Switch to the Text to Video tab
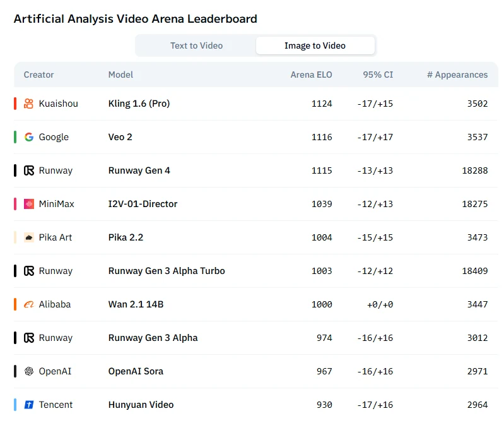The image size is (504, 435). (x=196, y=45)
